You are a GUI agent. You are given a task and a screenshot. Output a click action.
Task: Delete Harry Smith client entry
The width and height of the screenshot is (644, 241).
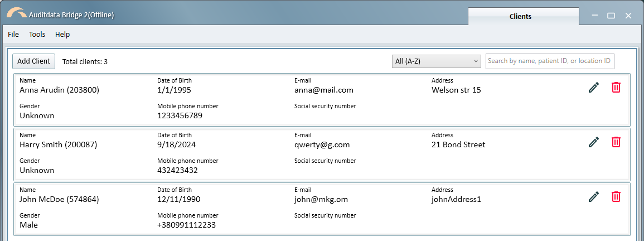click(616, 142)
